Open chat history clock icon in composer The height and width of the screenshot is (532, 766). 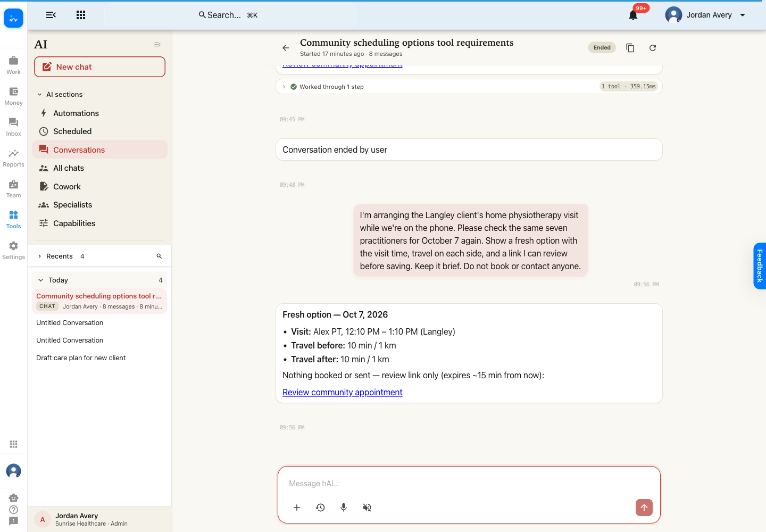point(320,508)
